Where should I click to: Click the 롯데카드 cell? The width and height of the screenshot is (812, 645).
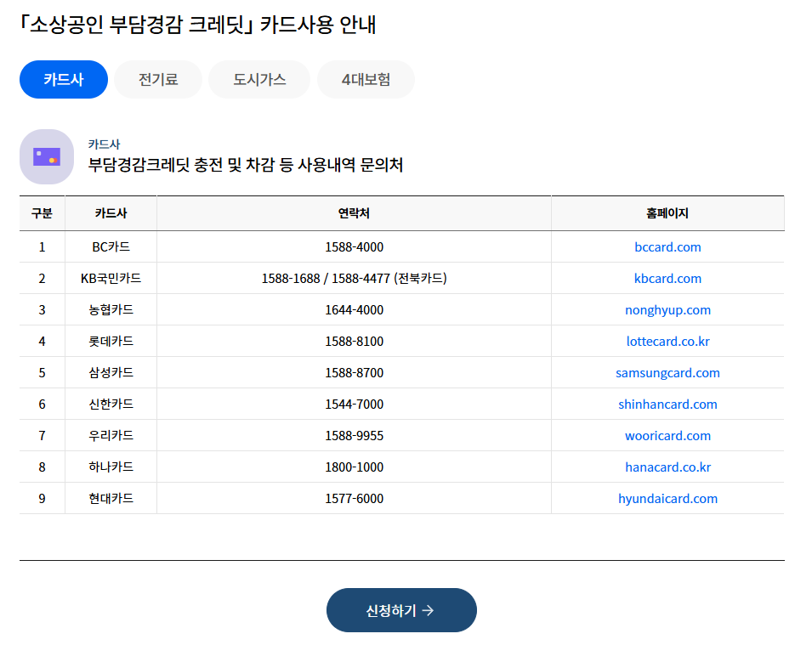[111, 341]
